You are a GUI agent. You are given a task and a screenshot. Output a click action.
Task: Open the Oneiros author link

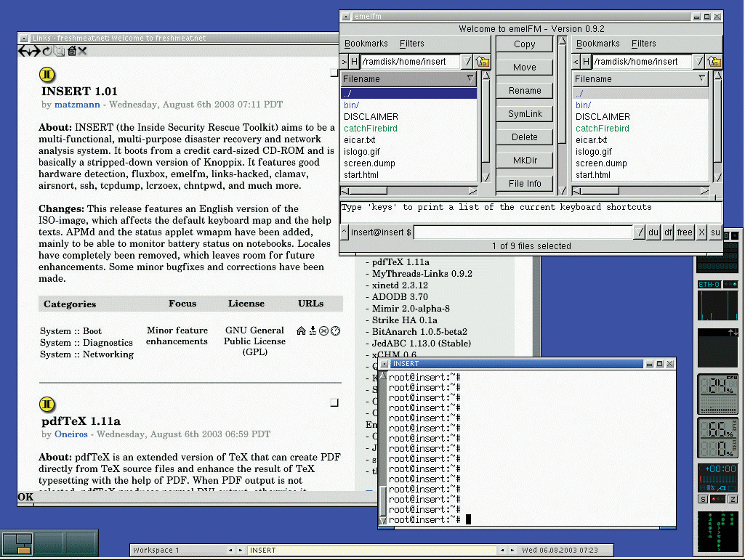[x=71, y=434]
